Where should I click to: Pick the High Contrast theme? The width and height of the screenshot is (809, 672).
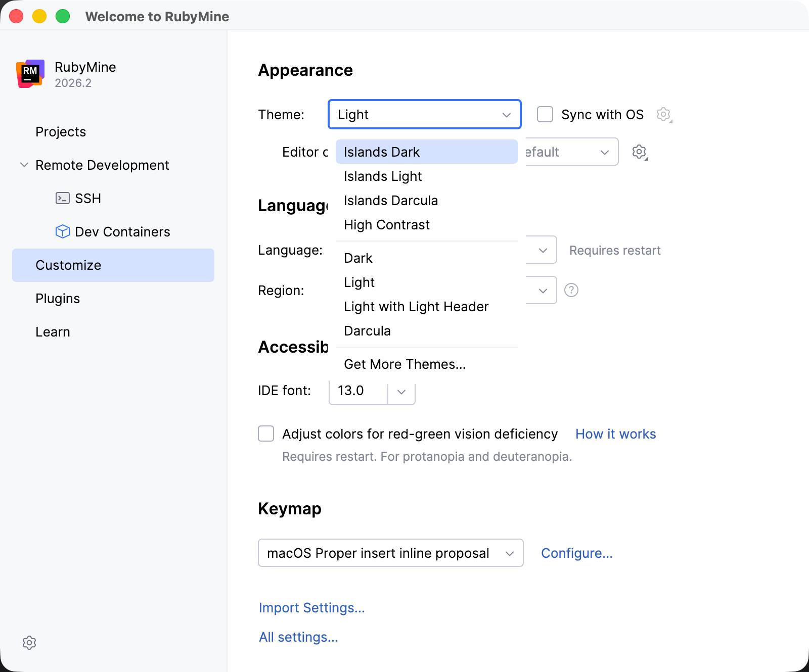pos(427,224)
